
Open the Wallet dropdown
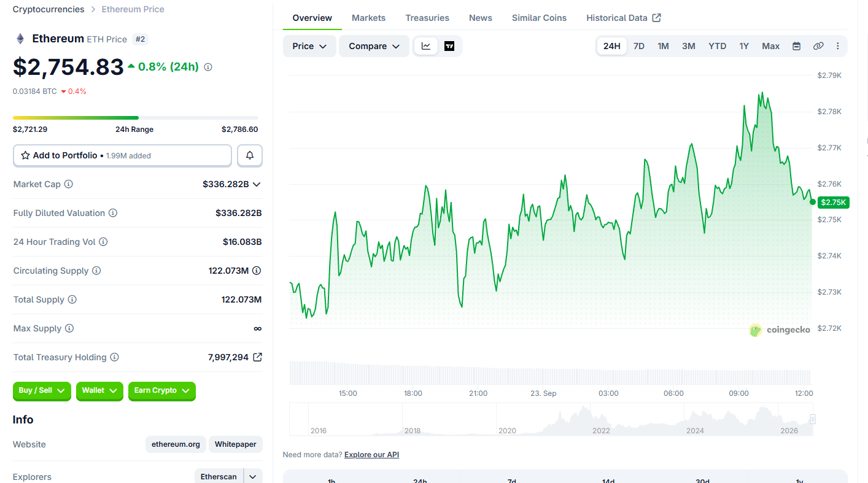(x=99, y=391)
